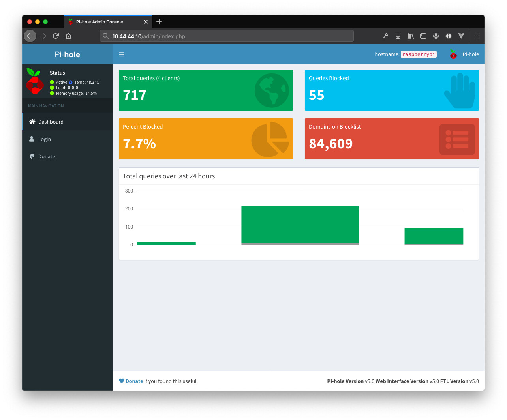Toggle the Pi-hole sidebar navigation

[x=121, y=54]
